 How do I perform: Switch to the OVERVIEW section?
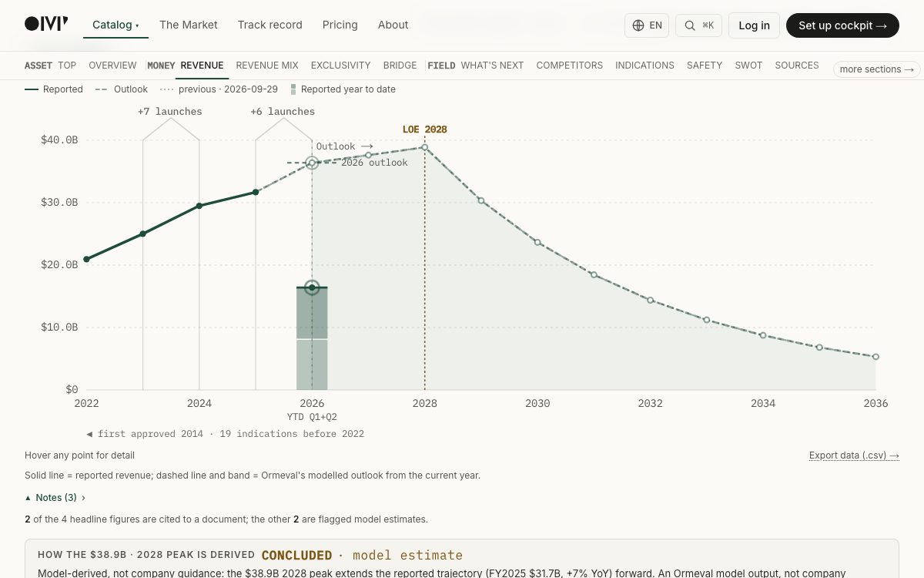coord(112,66)
